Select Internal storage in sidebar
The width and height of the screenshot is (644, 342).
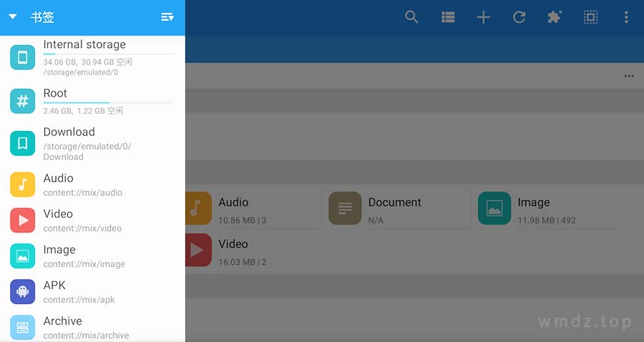(x=92, y=57)
